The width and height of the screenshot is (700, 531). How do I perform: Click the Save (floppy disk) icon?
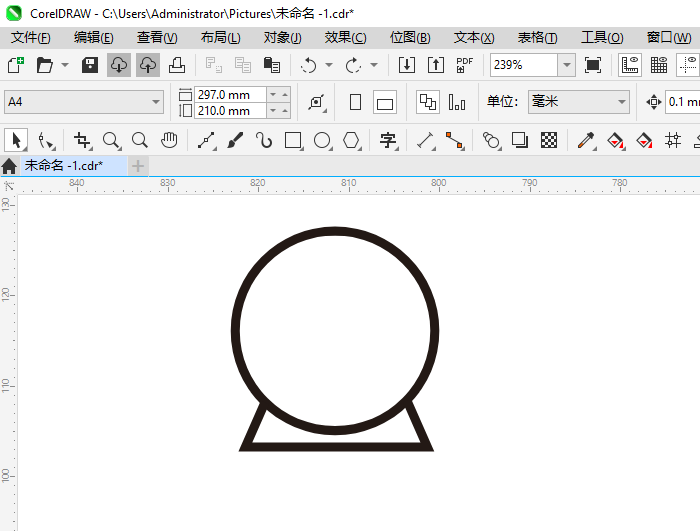[x=90, y=65]
